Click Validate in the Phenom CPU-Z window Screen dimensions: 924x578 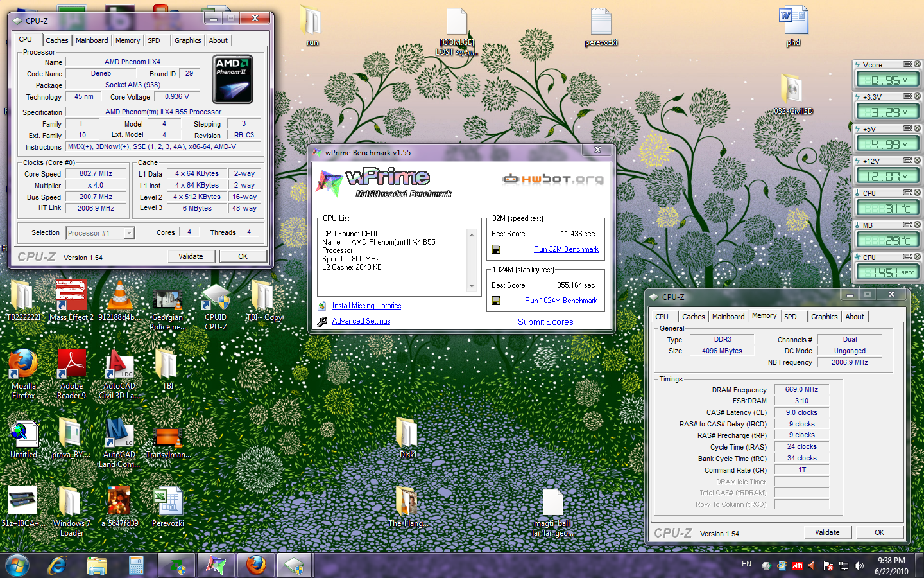point(191,256)
